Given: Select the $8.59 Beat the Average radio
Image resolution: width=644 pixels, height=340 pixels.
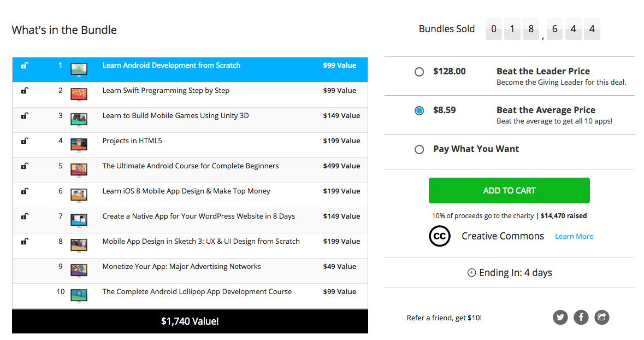Looking at the screenshot, I should click(419, 110).
